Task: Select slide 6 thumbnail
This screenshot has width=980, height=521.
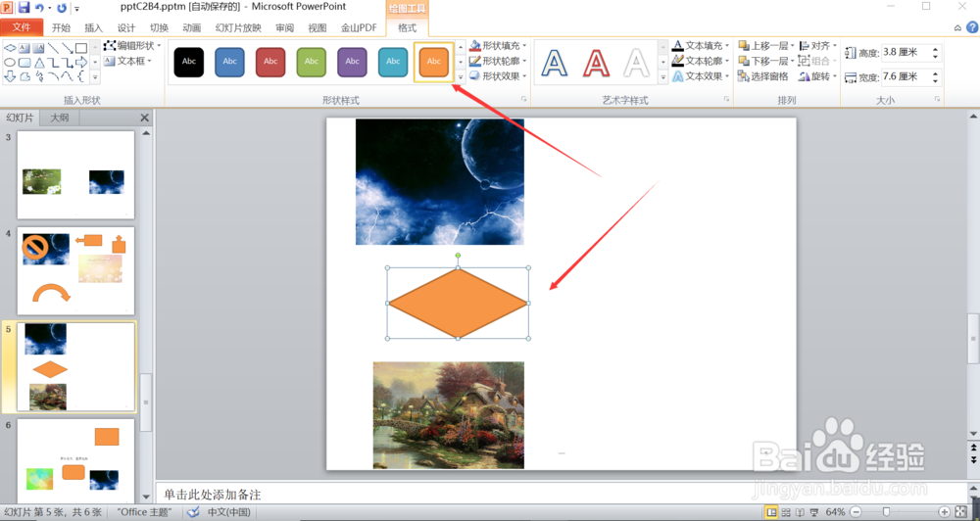Action: click(75, 460)
